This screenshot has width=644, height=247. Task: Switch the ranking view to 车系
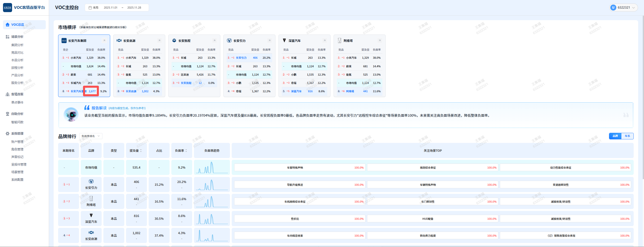click(x=627, y=136)
